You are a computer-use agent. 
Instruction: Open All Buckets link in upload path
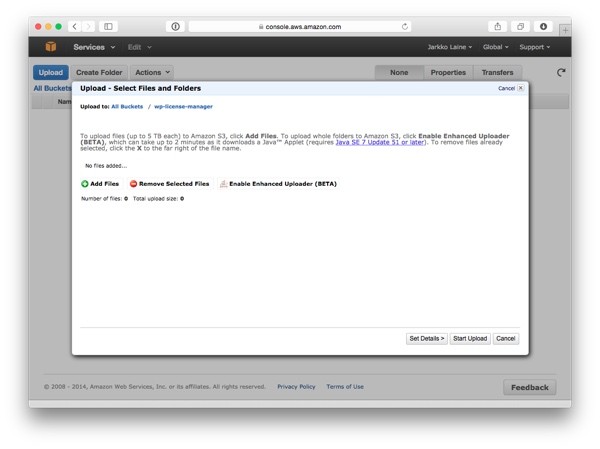[127, 106]
